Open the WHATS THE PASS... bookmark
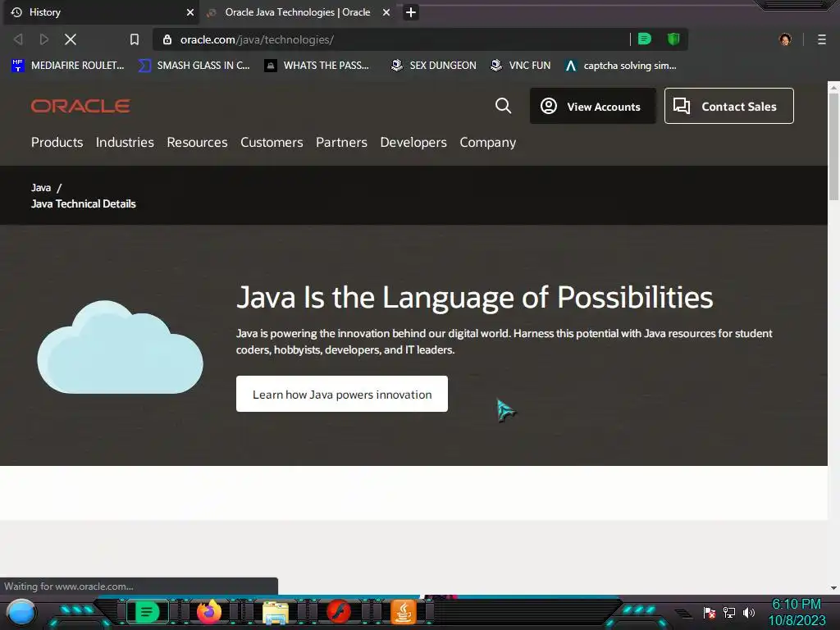 pos(317,66)
